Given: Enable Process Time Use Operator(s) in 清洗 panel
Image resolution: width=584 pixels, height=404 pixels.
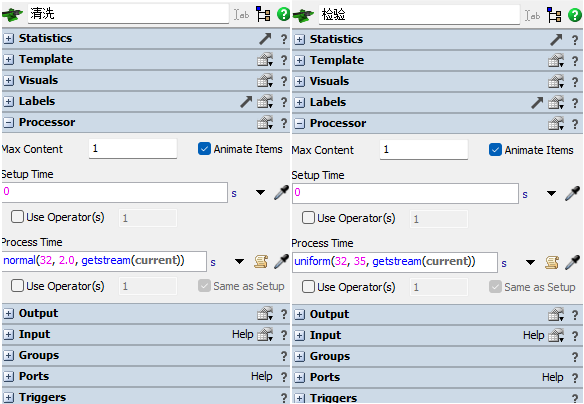Looking at the screenshot, I should tap(17, 286).
